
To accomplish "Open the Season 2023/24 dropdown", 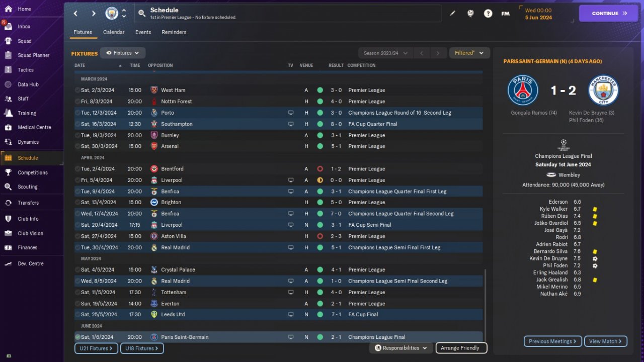I will point(386,53).
